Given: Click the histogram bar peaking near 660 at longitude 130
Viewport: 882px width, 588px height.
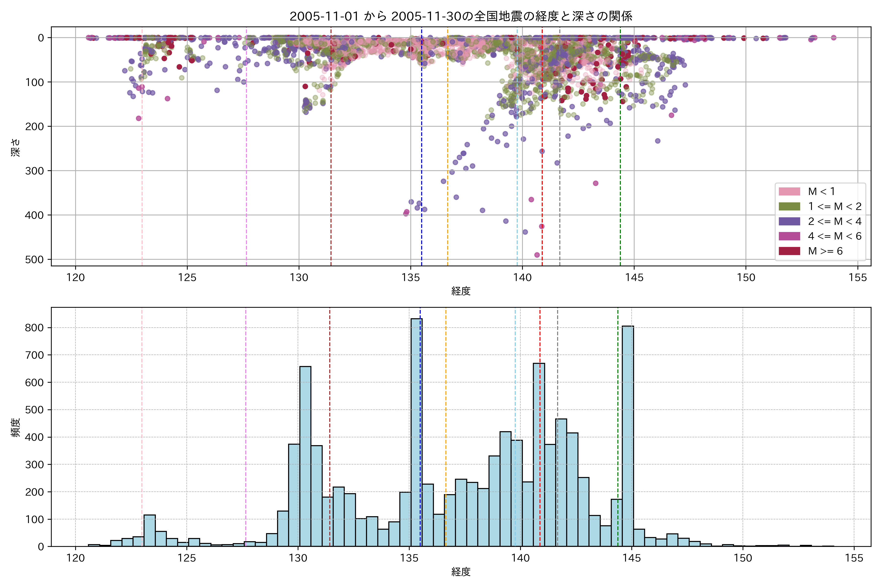Looking at the screenshot, I should 305,456.
